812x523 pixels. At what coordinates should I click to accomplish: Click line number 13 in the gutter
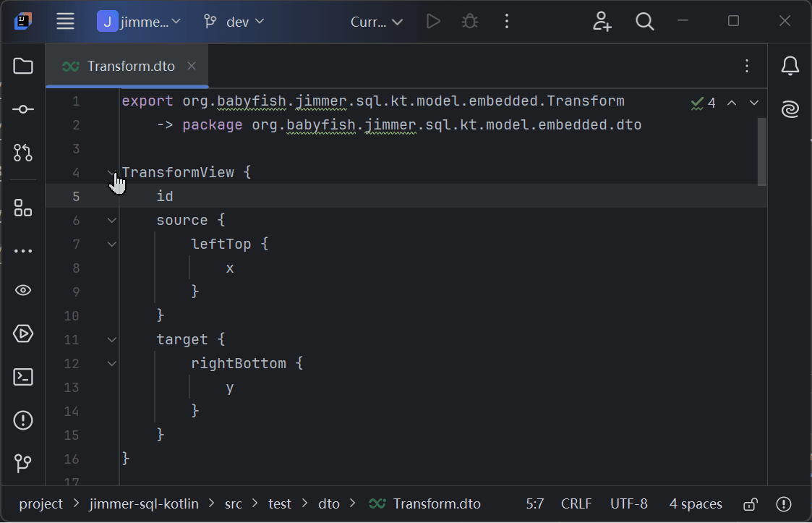72,387
